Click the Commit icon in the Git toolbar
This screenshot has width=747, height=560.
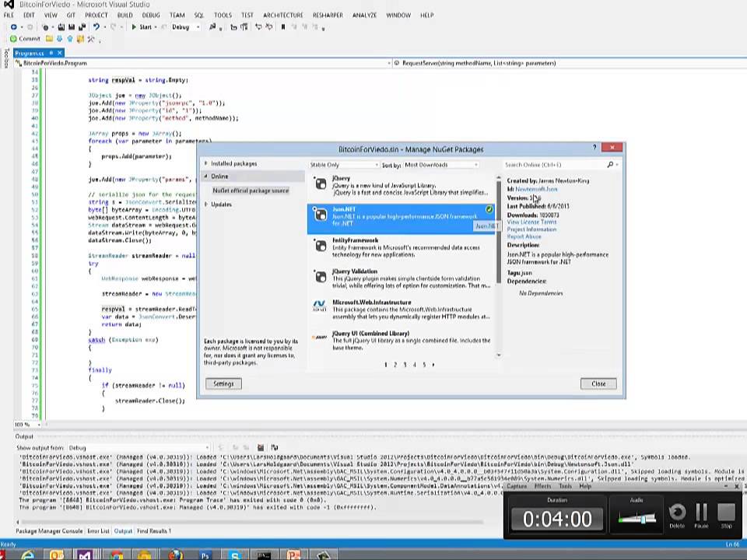(x=13, y=39)
